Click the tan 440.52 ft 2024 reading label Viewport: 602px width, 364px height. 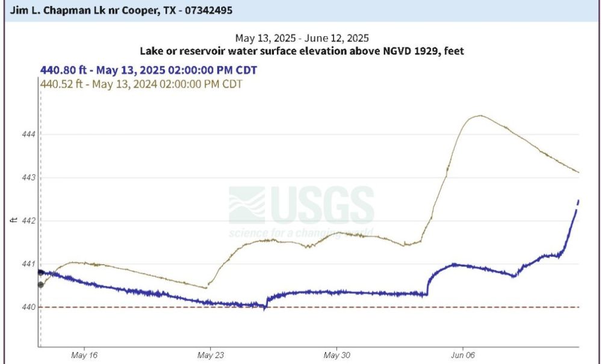[141, 84]
